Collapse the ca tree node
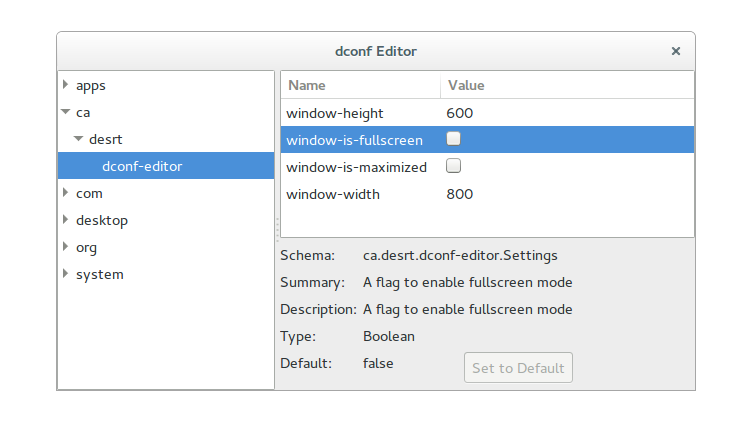The image size is (752, 423). 66,112
